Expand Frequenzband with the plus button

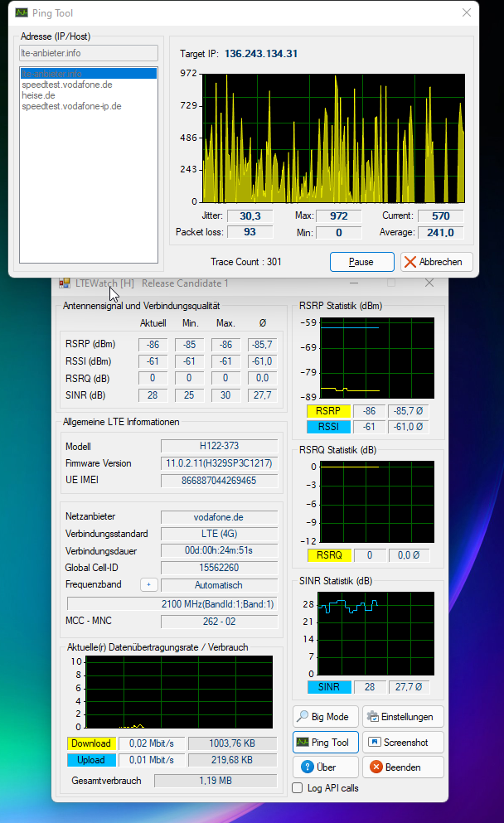tap(149, 584)
